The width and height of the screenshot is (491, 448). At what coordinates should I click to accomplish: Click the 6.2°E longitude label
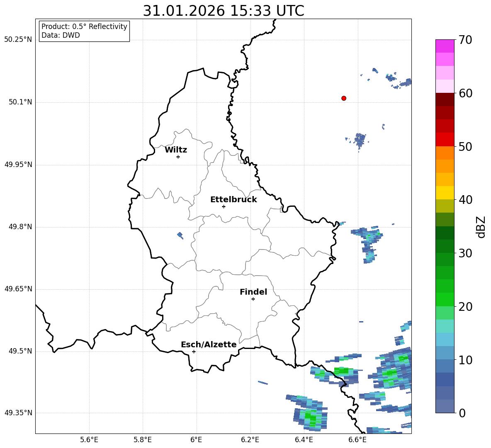coord(250,440)
